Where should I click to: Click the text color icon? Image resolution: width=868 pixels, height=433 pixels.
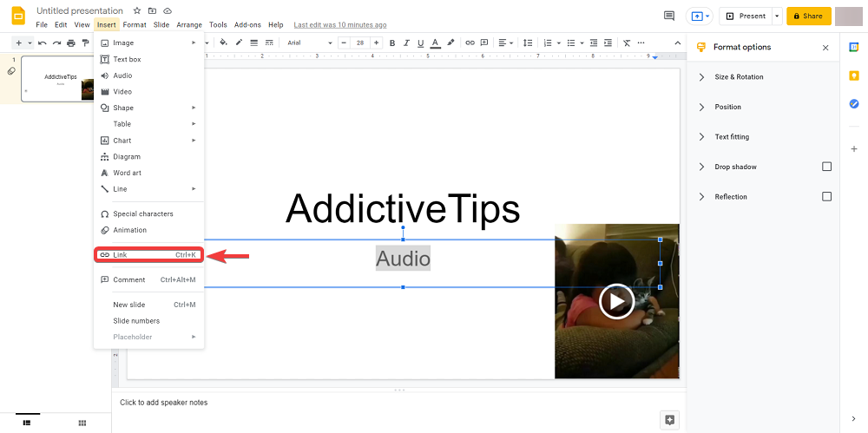[436, 43]
